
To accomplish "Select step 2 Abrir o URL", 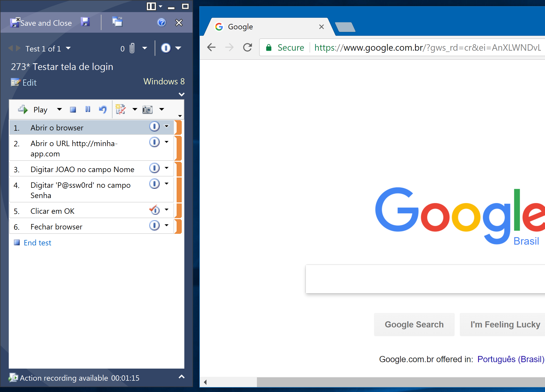I will [x=92, y=148].
